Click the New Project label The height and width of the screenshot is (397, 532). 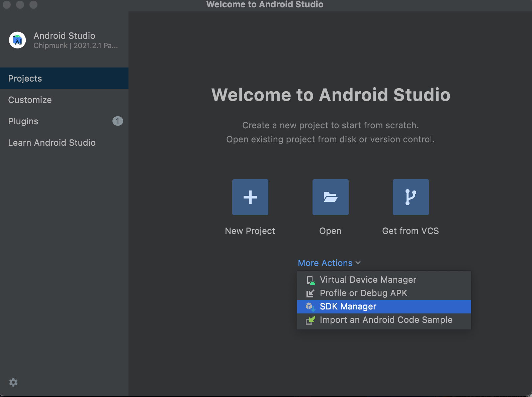tap(250, 231)
